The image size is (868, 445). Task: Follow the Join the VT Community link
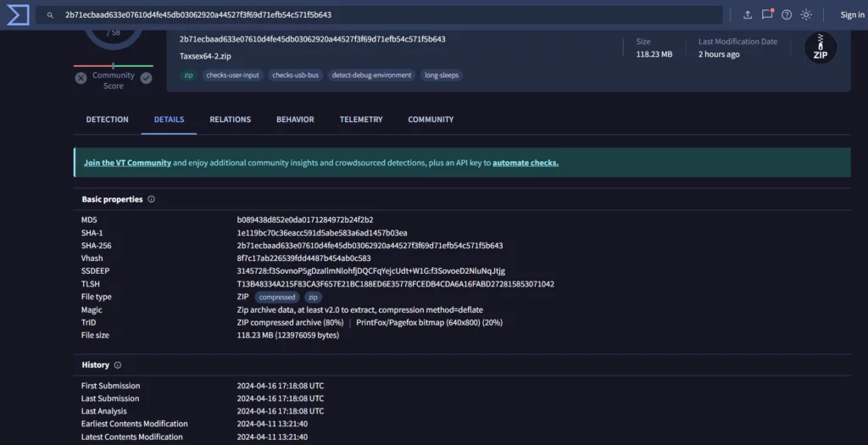pos(127,163)
